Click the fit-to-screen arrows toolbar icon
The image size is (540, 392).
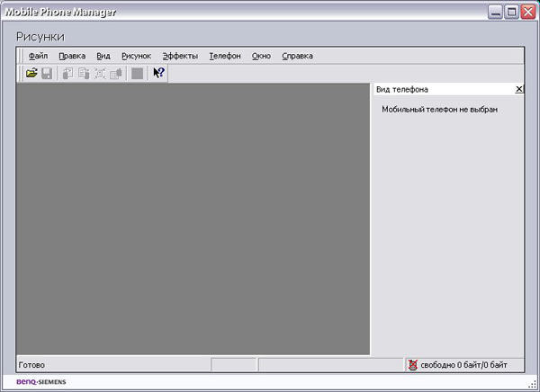[100, 73]
